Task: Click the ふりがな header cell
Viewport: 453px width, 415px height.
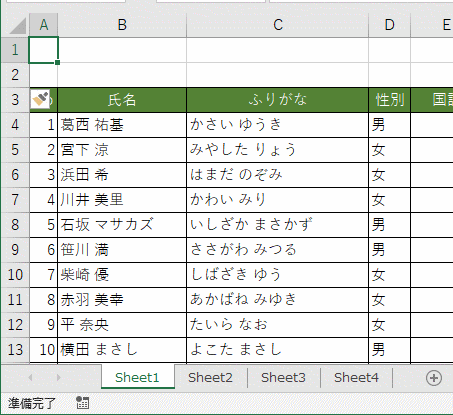Action: 277,100
